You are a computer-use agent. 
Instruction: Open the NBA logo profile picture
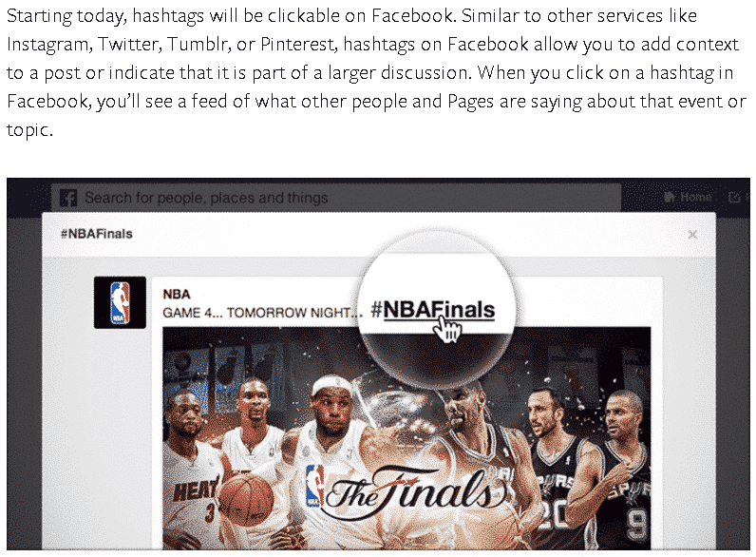pyautogui.click(x=120, y=302)
